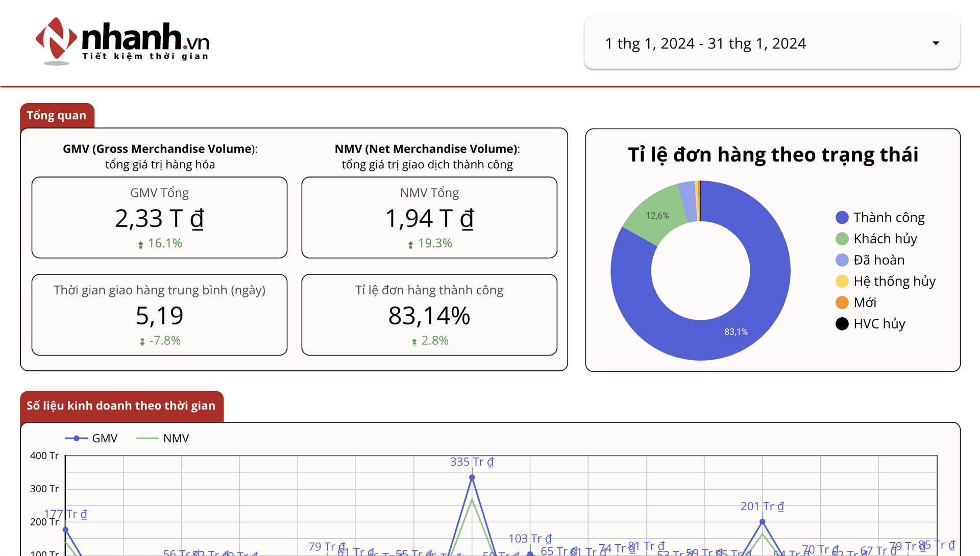The image size is (980, 556).
Task: Click the nhanh.vn logo
Action: click(x=122, y=41)
